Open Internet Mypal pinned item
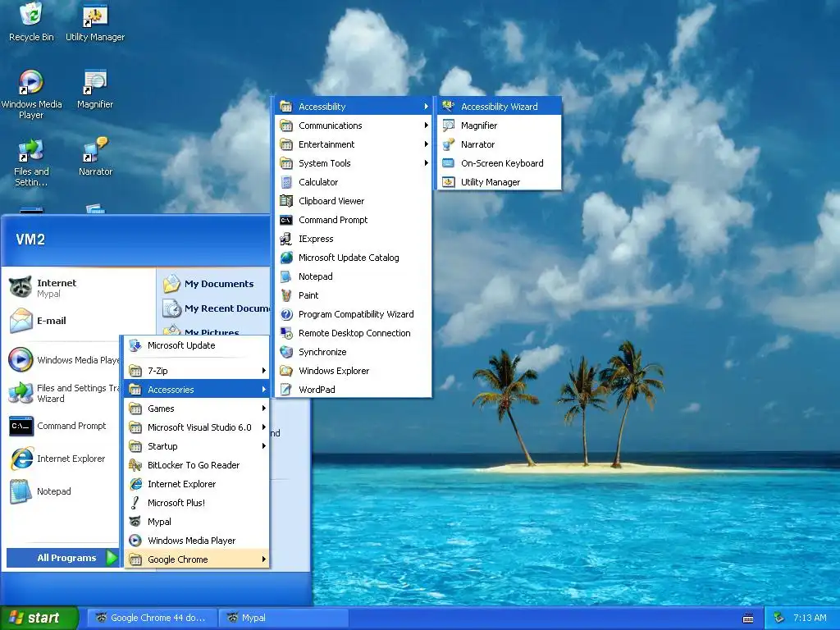The width and height of the screenshot is (840, 630). pos(79,288)
